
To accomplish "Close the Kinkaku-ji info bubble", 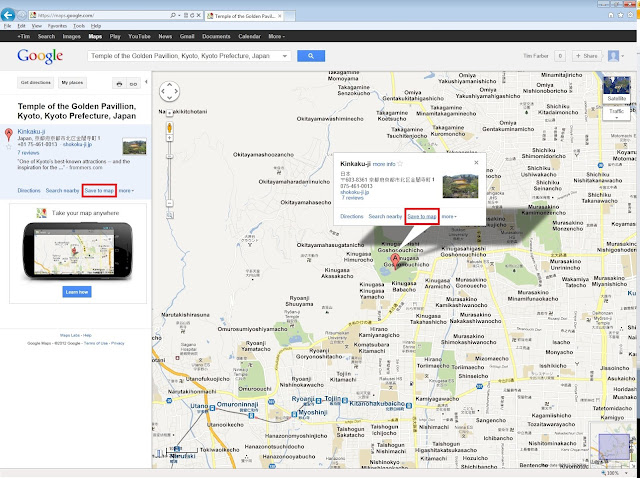I will [476, 162].
